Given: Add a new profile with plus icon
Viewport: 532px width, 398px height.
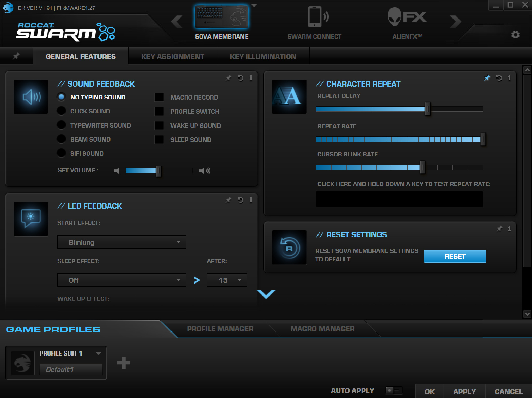Looking at the screenshot, I should [124, 363].
